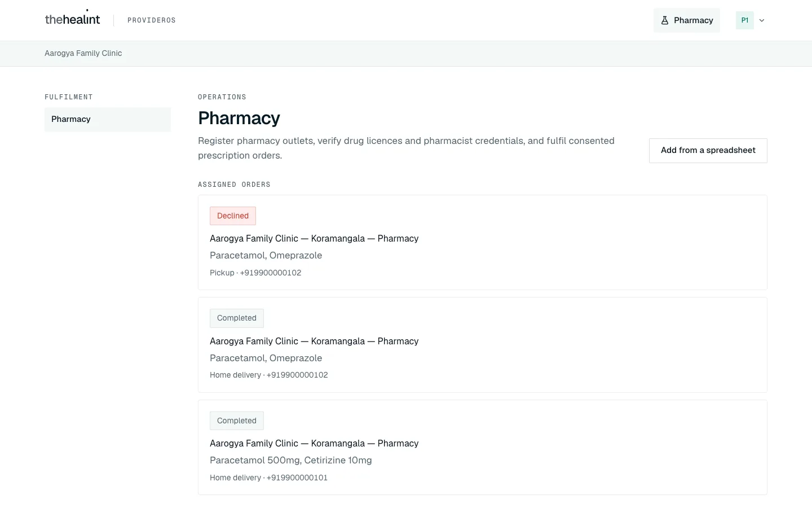Click the Add from a spreadsheet button
The width and height of the screenshot is (812, 508).
708,151
